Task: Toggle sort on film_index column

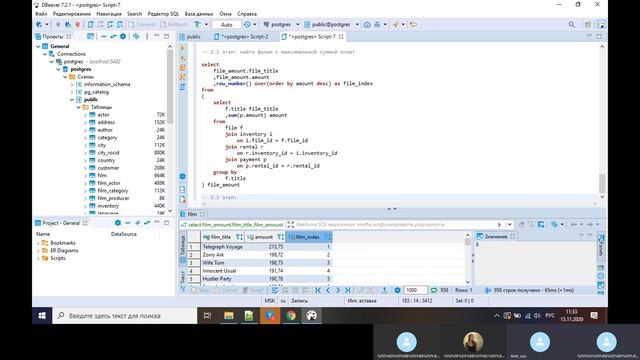Action: pyautogui.click(x=327, y=237)
